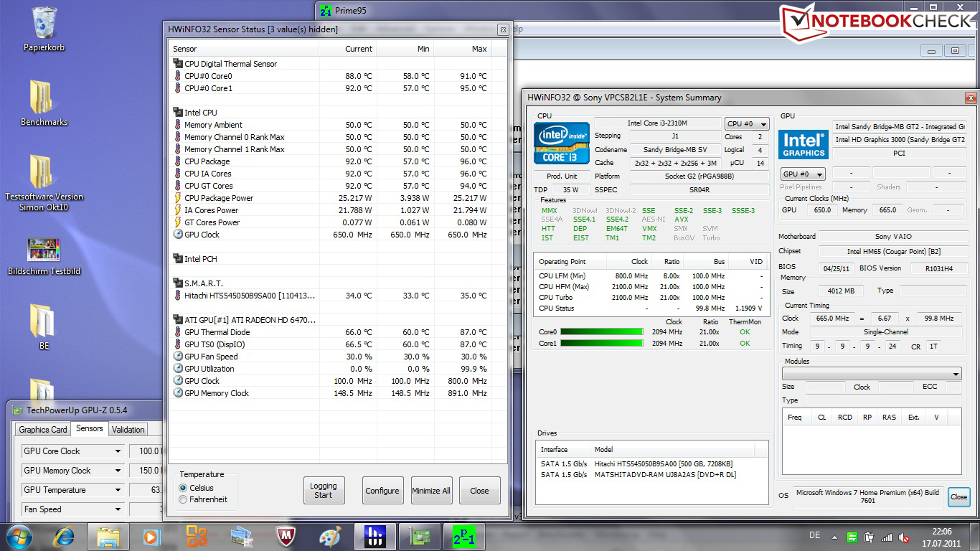
Task: Click the MATSHITADVD-RAM drive entry
Action: click(651, 475)
